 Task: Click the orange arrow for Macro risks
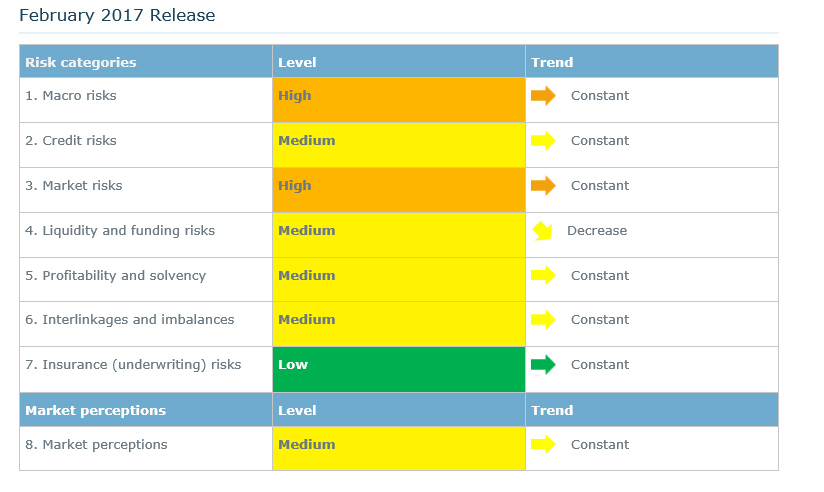pyautogui.click(x=543, y=96)
